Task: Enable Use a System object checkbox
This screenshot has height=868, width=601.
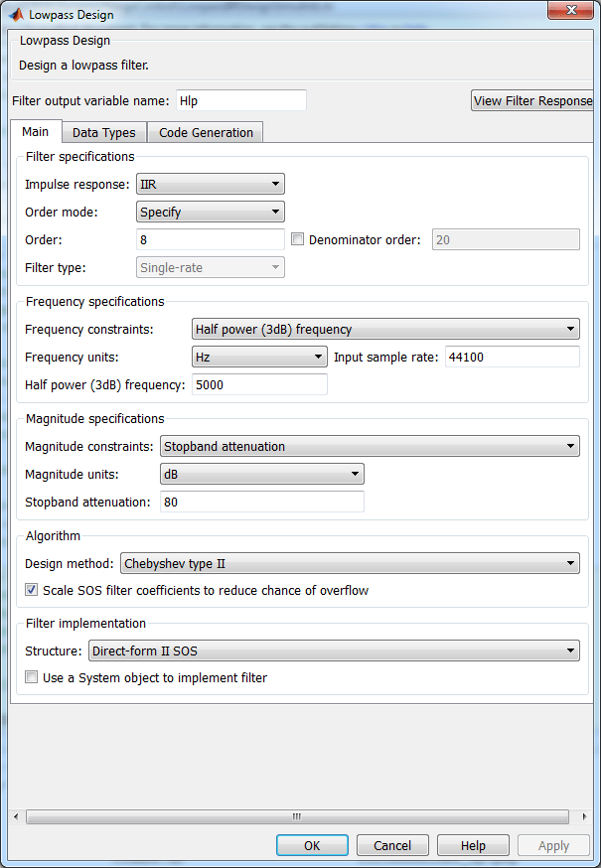Action: 32,678
